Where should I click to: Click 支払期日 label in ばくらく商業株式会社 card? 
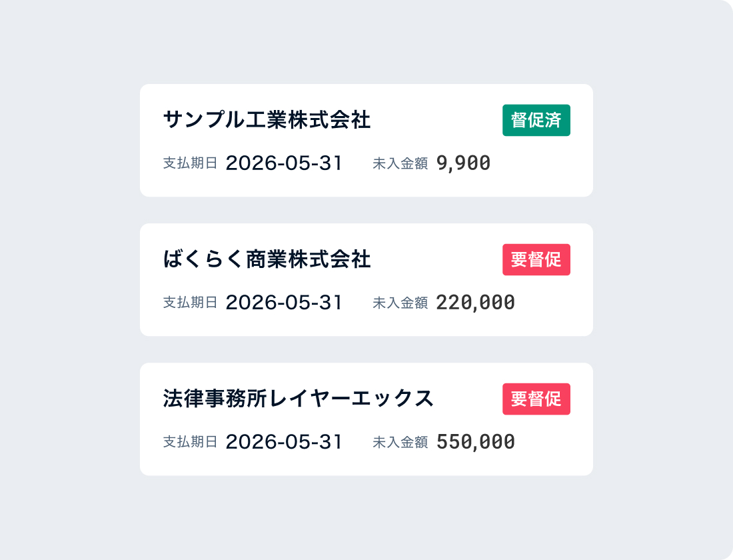191,303
